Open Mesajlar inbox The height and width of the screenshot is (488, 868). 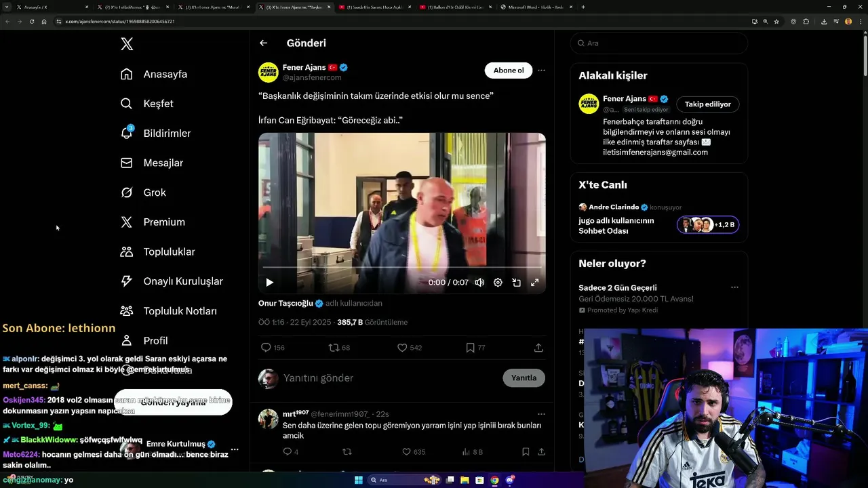pos(152,163)
